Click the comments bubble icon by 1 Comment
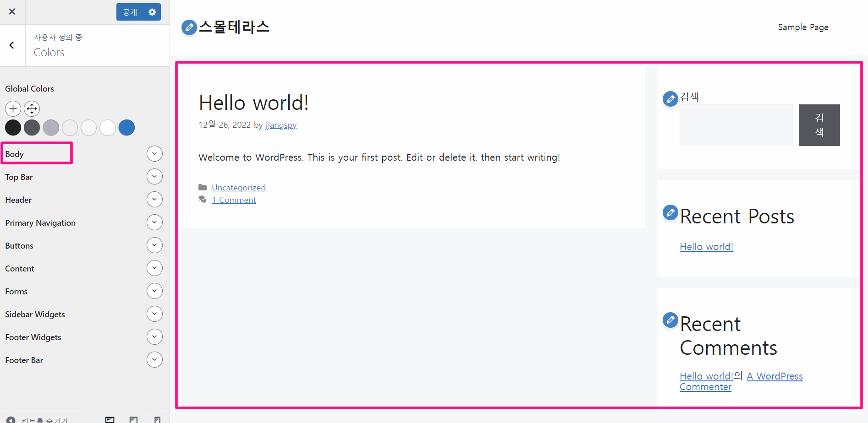Viewport: 868px width, 423px height. (x=203, y=200)
